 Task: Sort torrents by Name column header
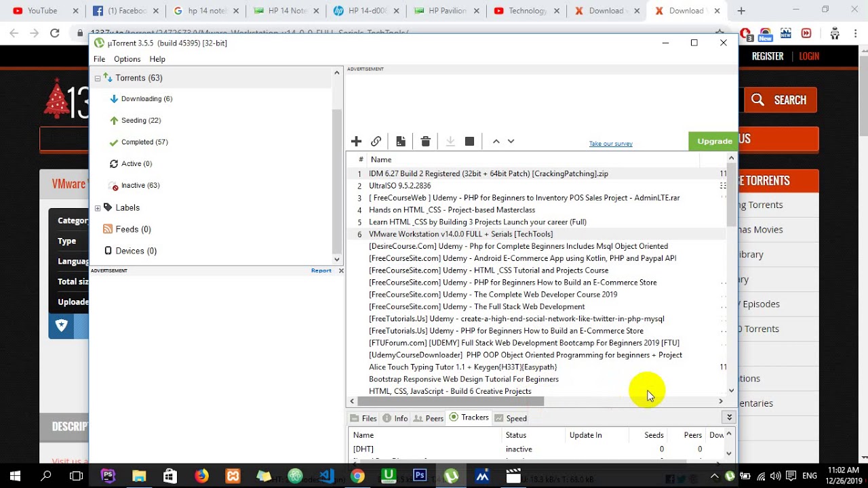(x=380, y=159)
